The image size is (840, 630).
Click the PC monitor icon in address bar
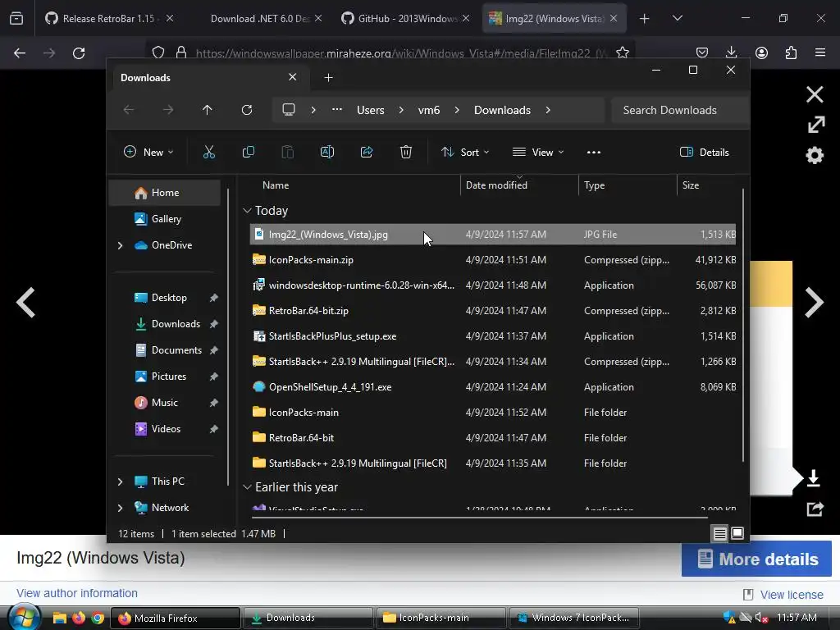pyautogui.click(x=288, y=110)
